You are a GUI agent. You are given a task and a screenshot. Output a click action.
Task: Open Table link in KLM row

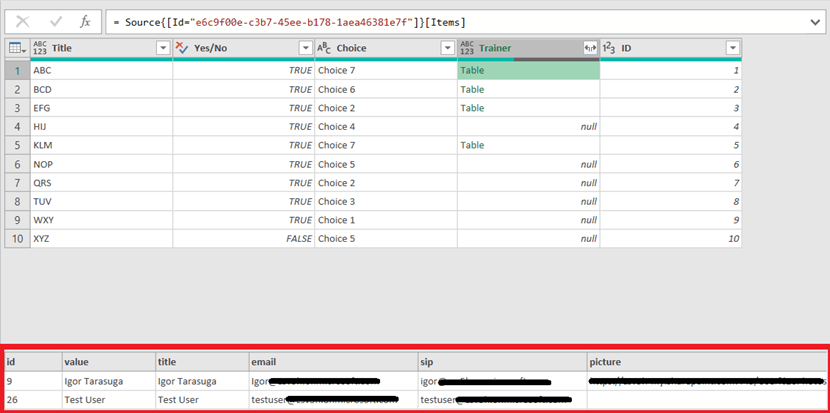[x=472, y=145]
